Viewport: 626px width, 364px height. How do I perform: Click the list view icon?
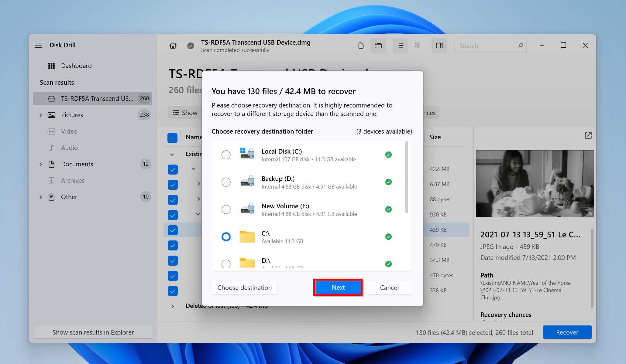399,45
